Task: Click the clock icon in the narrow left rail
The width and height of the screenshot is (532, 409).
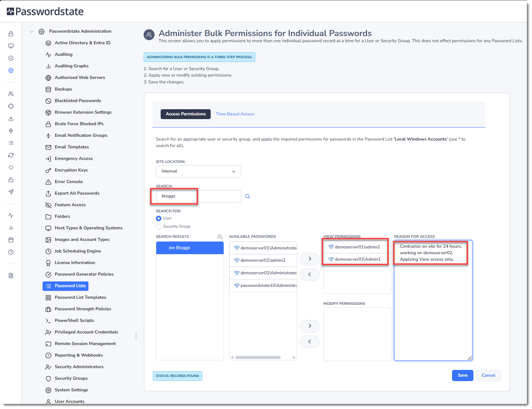Action: coord(11,252)
